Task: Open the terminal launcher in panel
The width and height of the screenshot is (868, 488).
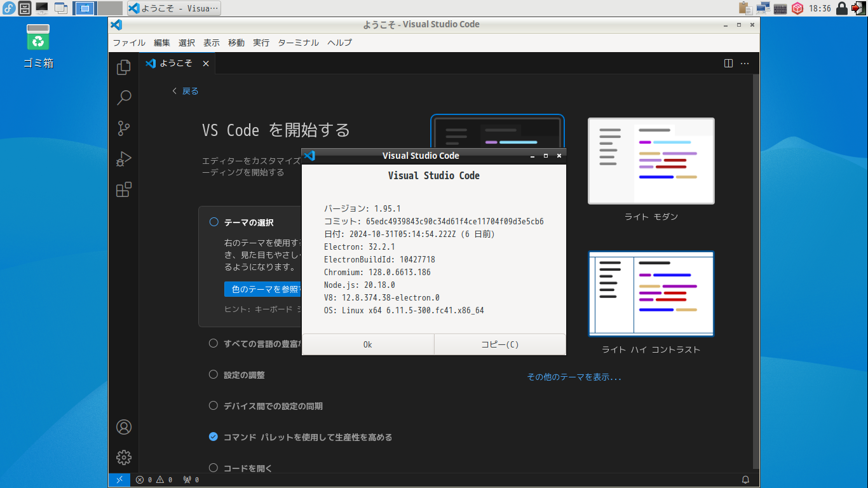Action: coord(42,8)
